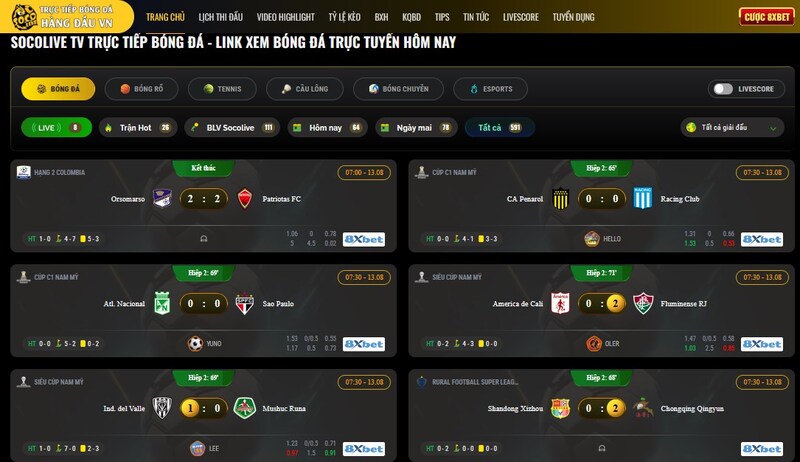Click the Fluminense RJ team crest
The image size is (800, 462).
643,303
